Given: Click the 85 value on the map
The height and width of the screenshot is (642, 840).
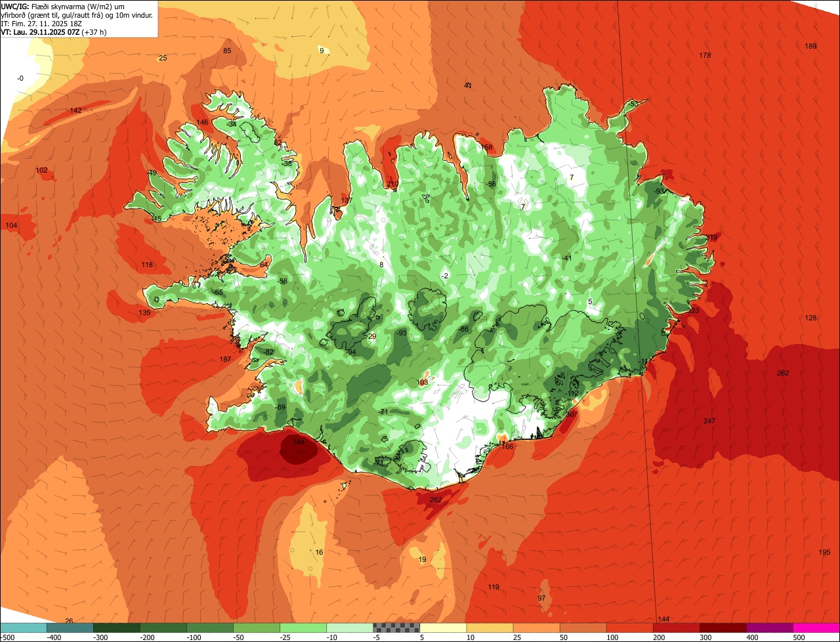Looking at the screenshot, I should [227, 51].
